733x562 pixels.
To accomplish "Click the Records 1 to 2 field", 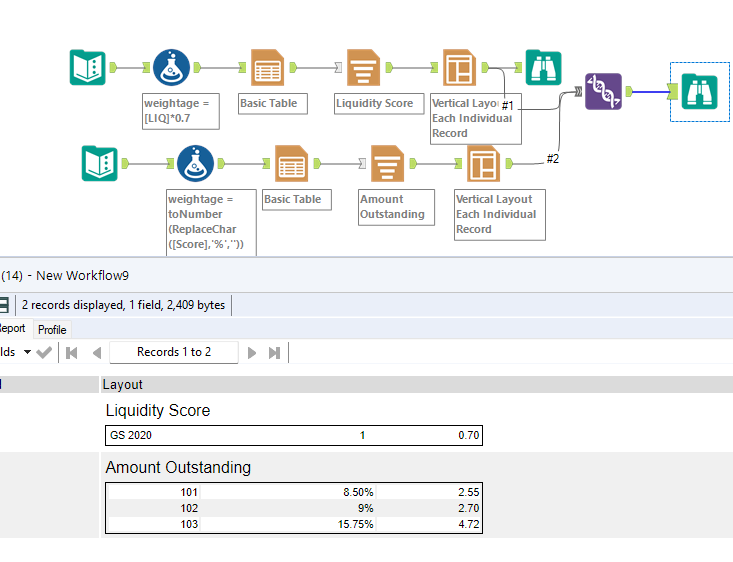I will 174,352.
